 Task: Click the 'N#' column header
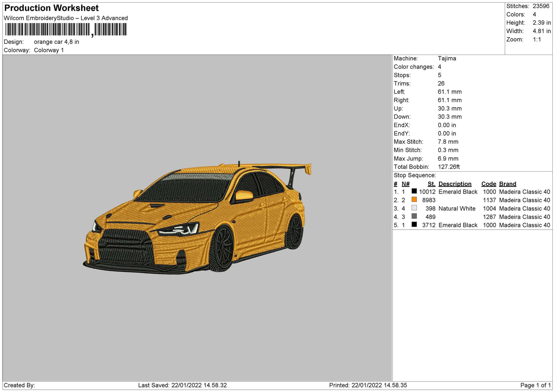pyautogui.click(x=406, y=184)
